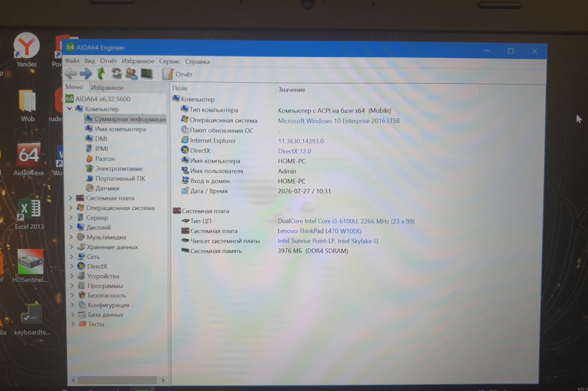Click the Мультимедиа tree icon
Viewport: 588px width, 391px height.
[81, 237]
